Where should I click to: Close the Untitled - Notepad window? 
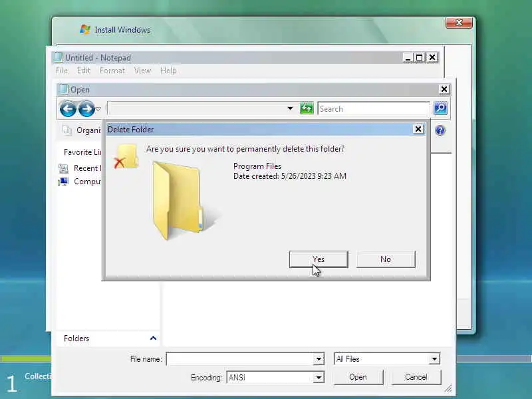pyautogui.click(x=432, y=58)
